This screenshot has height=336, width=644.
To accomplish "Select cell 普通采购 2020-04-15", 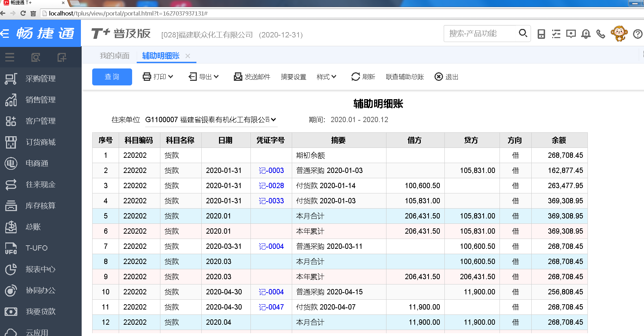I will [x=339, y=292].
